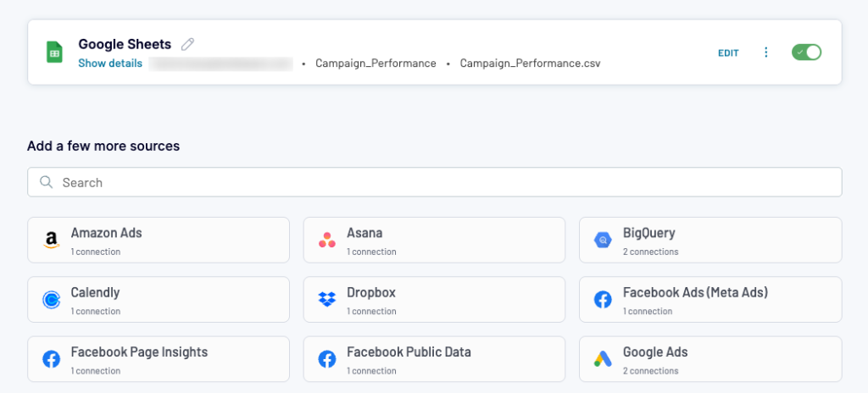868x393 pixels.
Task: Expand Show details for Google Sheets
Action: pyautogui.click(x=110, y=64)
